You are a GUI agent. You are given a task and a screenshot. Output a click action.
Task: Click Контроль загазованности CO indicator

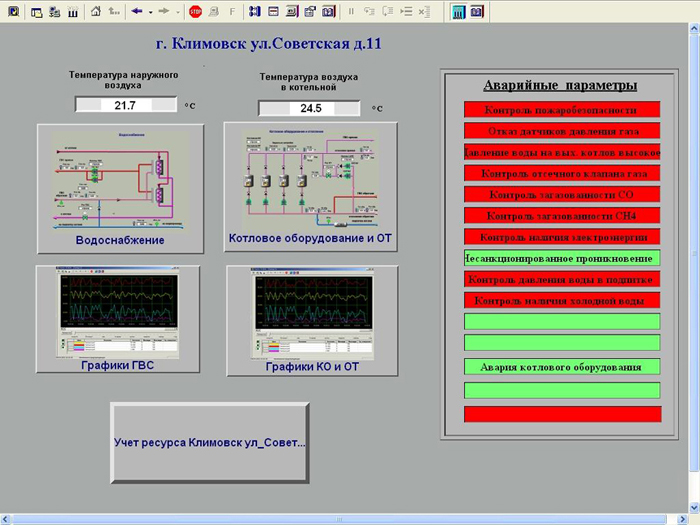pyautogui.click(x=562, y=194)
